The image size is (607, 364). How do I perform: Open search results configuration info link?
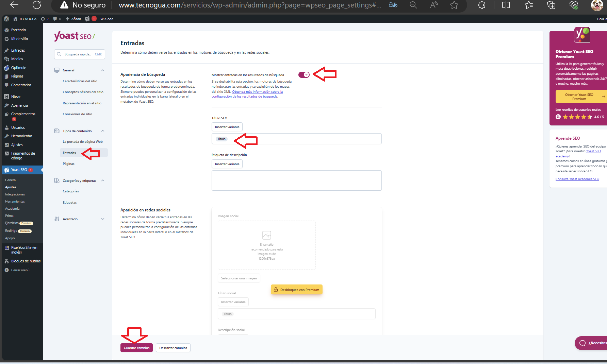[247, 94]
